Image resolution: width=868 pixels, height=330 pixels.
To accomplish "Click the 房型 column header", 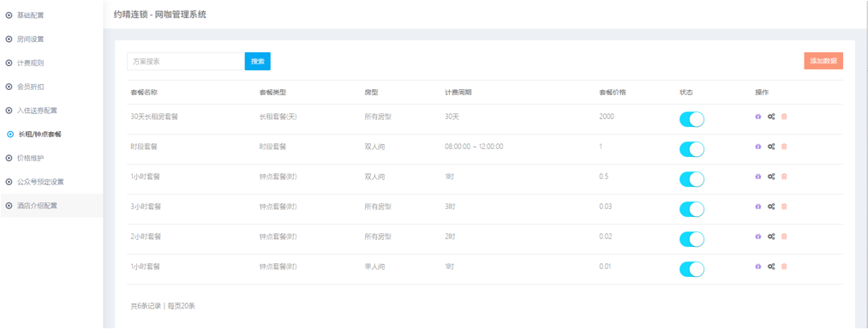I will click(370, 92).
